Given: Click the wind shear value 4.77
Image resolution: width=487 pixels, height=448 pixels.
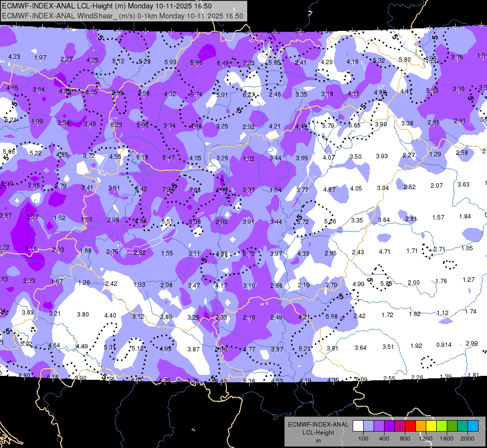Looking at the screenshot, I should pyautogui.click(x=249, y=349).
